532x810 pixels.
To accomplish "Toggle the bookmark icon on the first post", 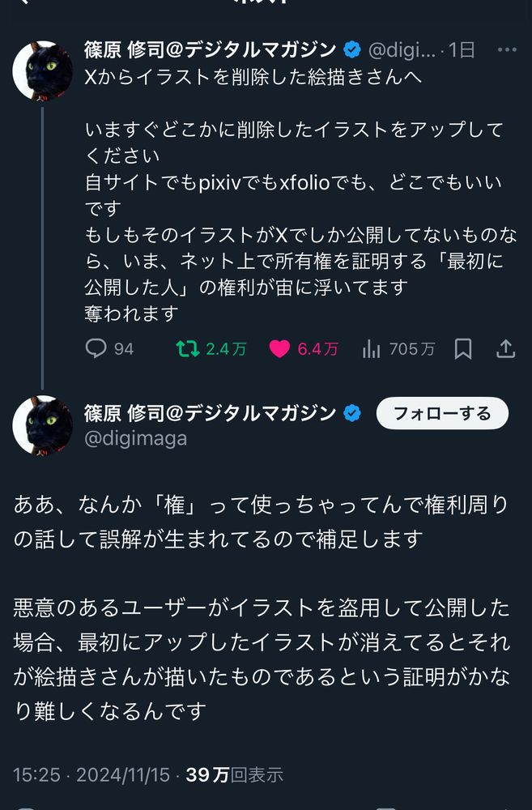I will click(x=463, y=349).
